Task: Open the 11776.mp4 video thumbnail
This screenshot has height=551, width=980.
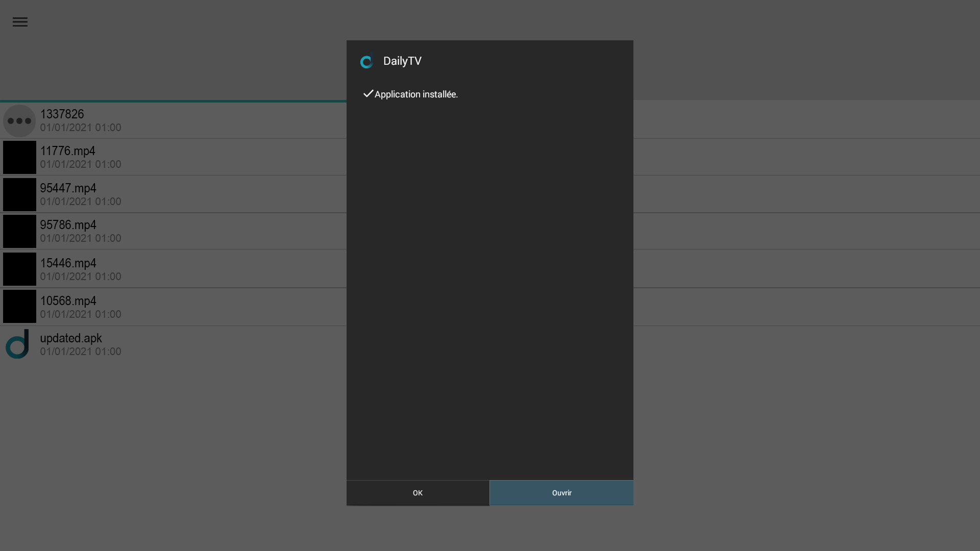Action: (19, 158)
